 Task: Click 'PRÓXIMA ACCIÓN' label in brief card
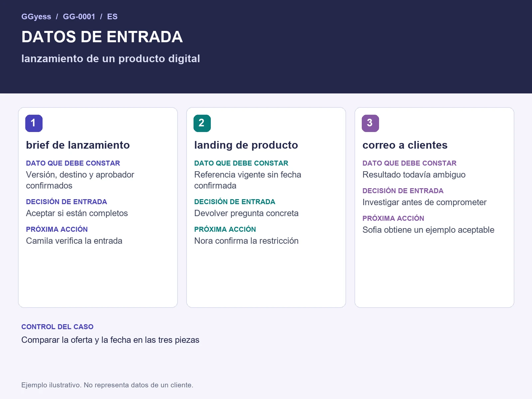pyautogui.click(x=57, y=229)
